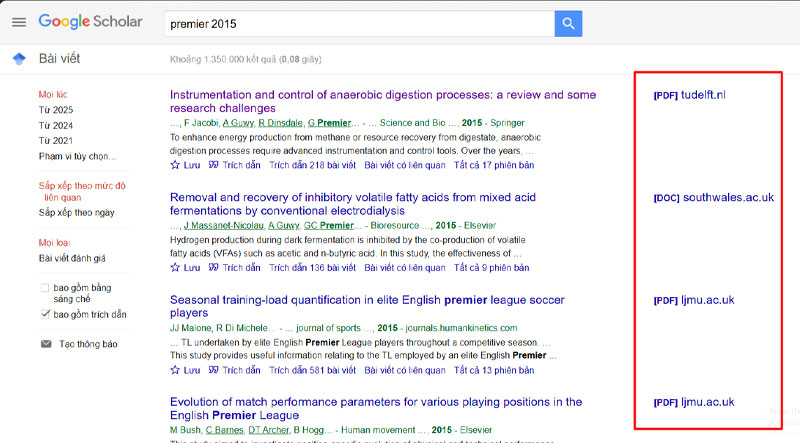The height and width of the screenshot is (443, 800).
Task: Filter results to Từ 2021
Action: pyautogui.click(x=56, y=141)
